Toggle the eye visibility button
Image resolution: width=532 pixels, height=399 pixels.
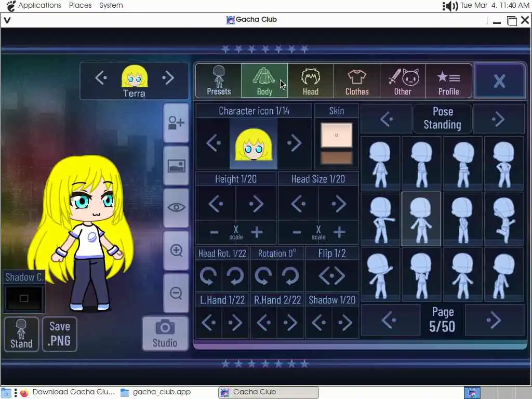tap(176, 208)
